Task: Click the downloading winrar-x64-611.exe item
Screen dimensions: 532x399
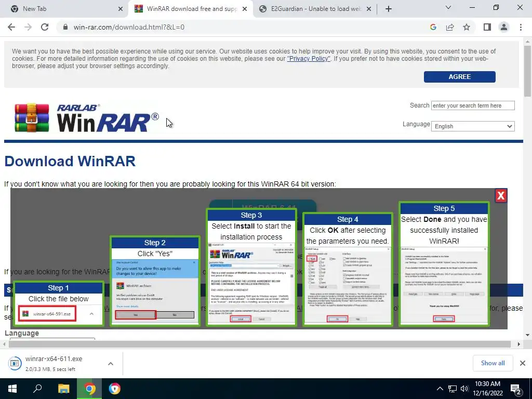Action: (54, 363)
